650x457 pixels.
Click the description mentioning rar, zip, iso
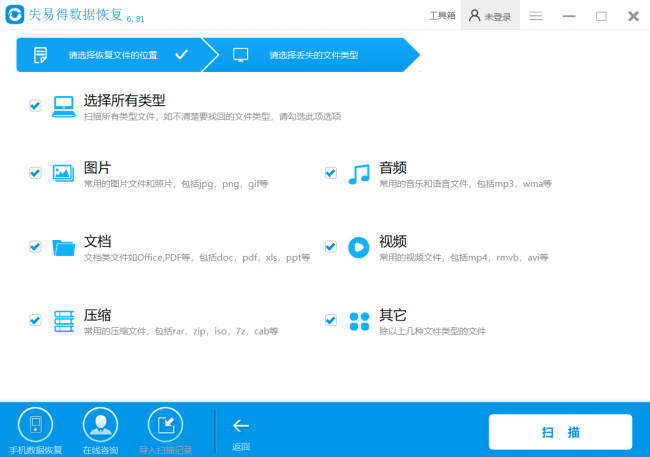point(181,331)
